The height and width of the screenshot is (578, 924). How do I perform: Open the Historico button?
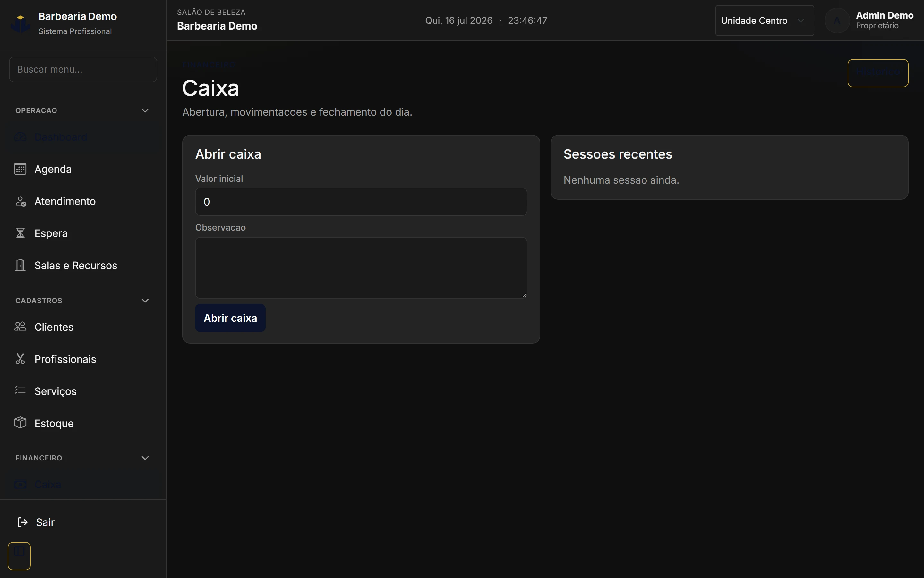click(878, 73)
